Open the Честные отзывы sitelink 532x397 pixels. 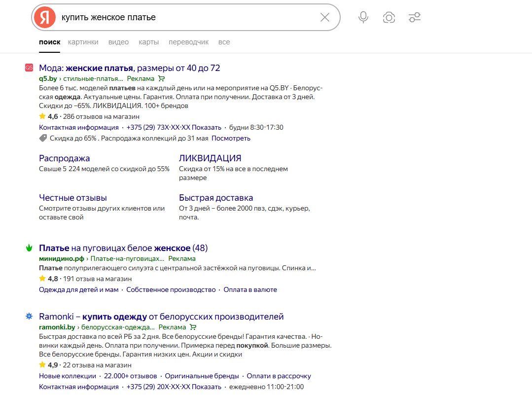73,197
